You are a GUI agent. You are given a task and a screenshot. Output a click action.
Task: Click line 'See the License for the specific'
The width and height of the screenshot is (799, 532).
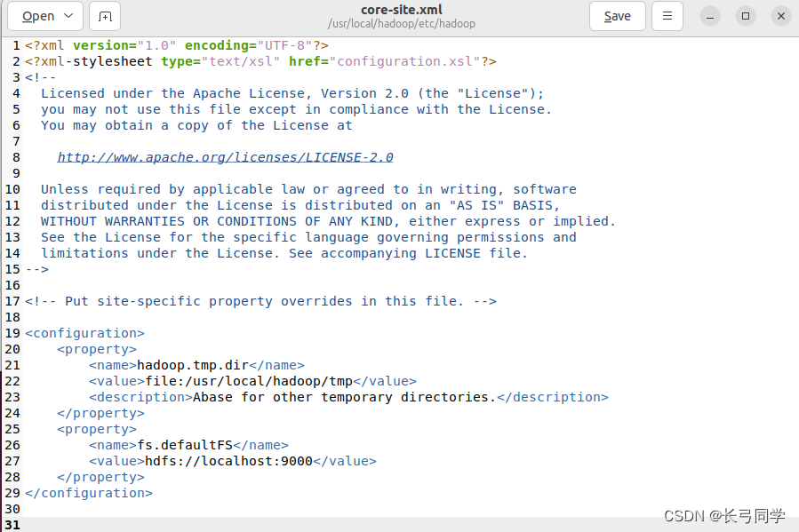coord(308,238)
